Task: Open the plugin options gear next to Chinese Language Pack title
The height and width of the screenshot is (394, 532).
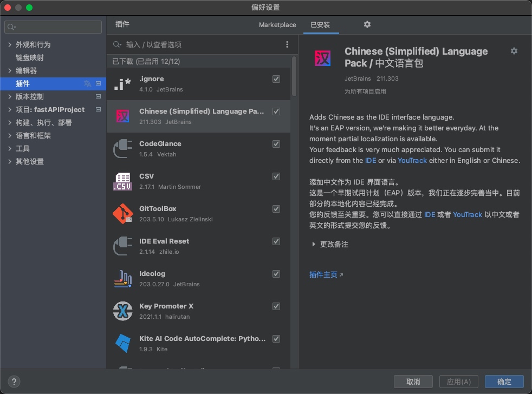Action: (x=514, y=50)
